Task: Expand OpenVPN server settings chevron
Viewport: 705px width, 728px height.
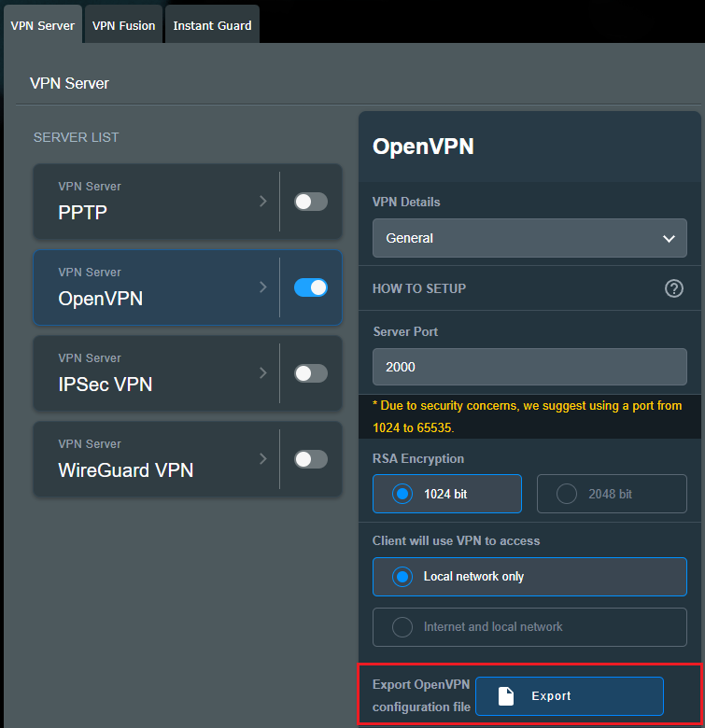Action: [x=263, y=287]
